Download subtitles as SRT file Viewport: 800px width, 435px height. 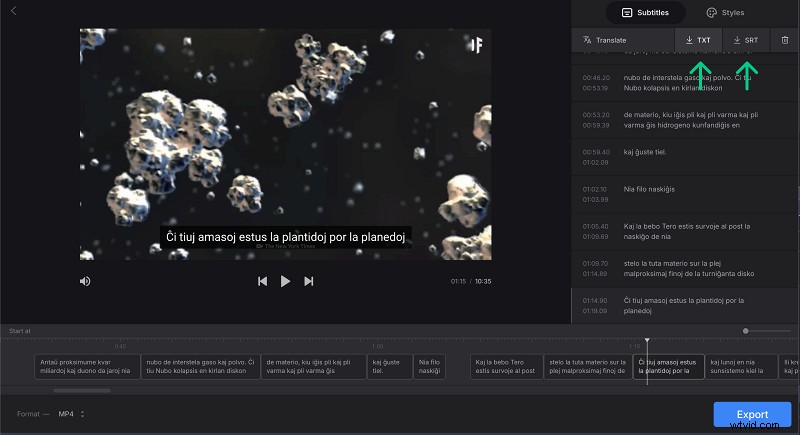(x=746, y=40)
